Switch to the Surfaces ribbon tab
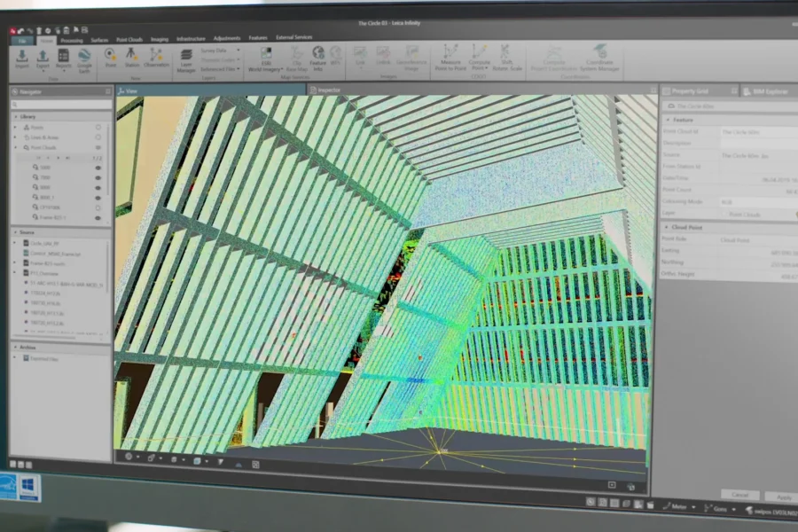Image resolution: width=798 pixels, height=532 pixels. tap(99, 40)
